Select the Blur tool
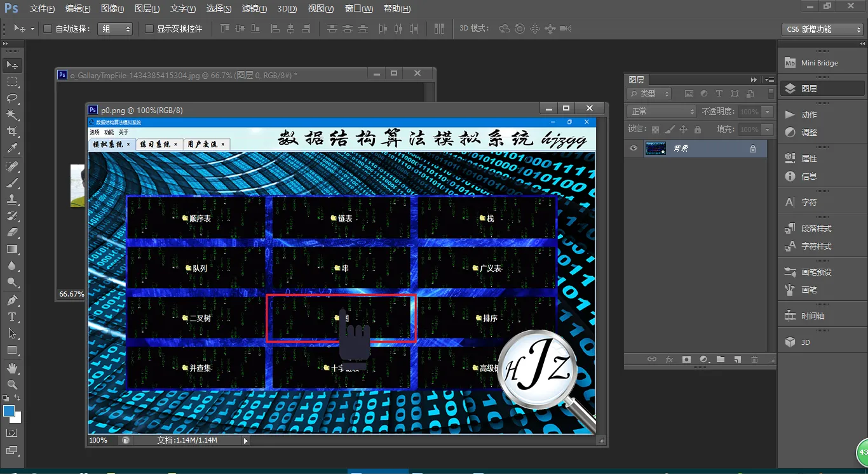868x475 pixels. tap(12, 265)
